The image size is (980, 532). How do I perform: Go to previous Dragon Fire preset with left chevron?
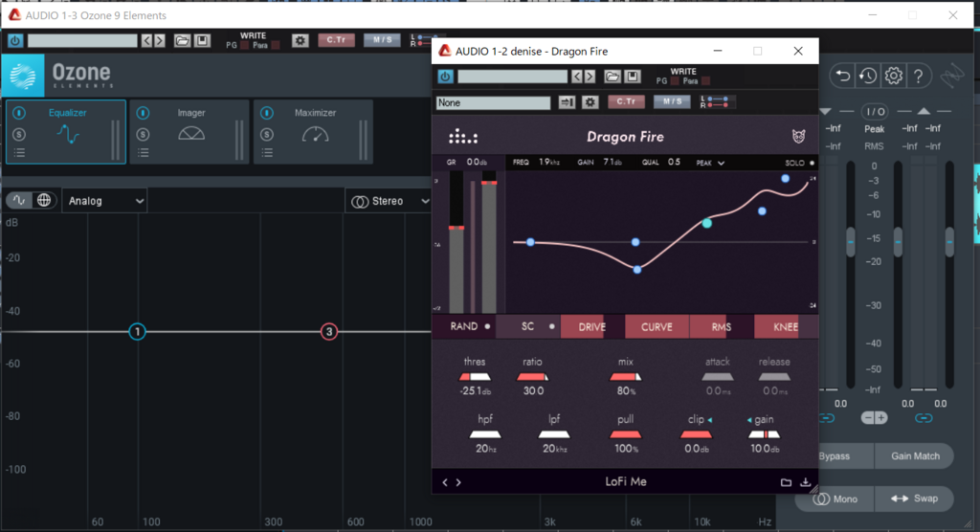pos(445,482)
